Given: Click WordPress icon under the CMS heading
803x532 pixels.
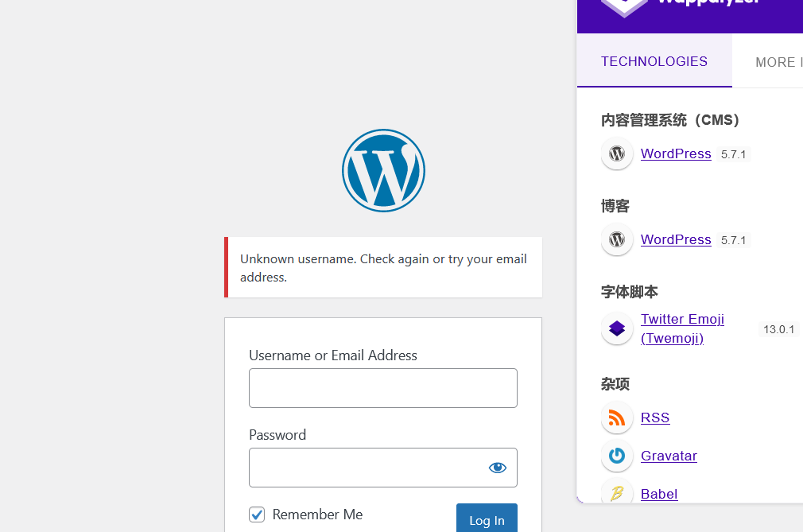Looking at the screenshot, I should coord(617,154).
